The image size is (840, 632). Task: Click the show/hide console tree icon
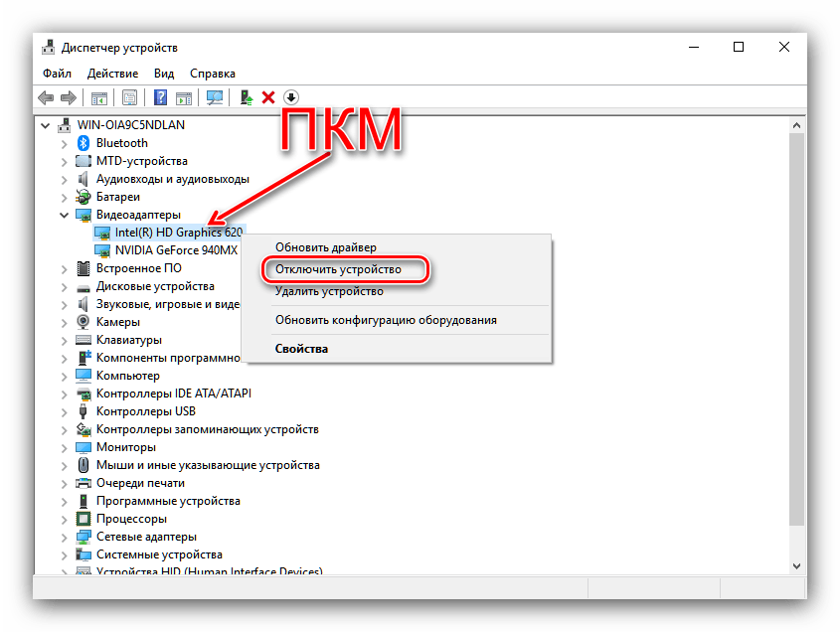(99, 97)
